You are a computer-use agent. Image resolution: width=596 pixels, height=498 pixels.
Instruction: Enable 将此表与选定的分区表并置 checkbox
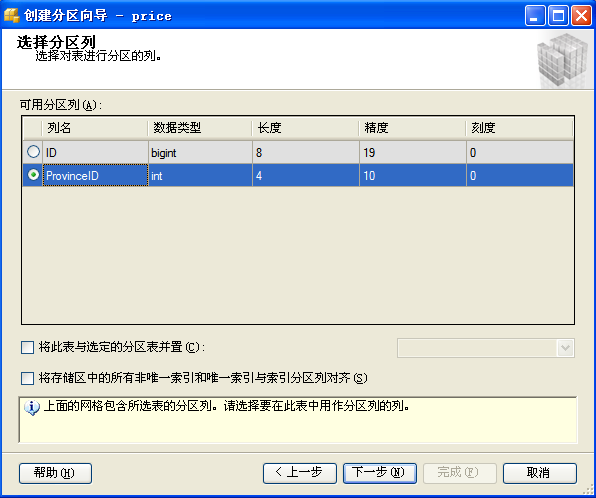click(x=27, y=347)
